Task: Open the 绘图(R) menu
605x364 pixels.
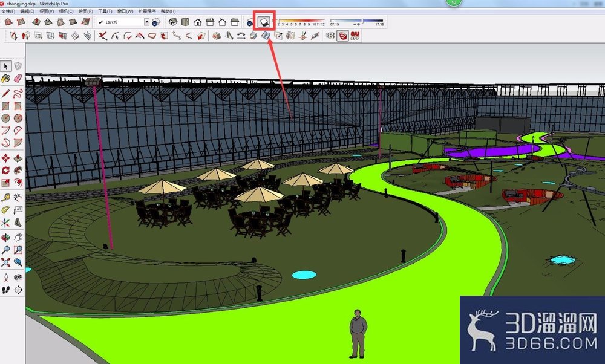Action: [x=86, y=11]
